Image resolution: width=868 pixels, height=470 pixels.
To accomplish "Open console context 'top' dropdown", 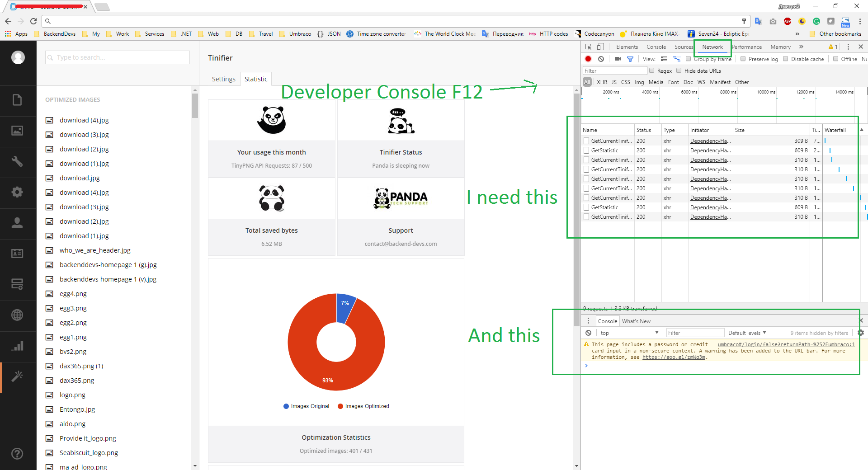I will point(629,333).
